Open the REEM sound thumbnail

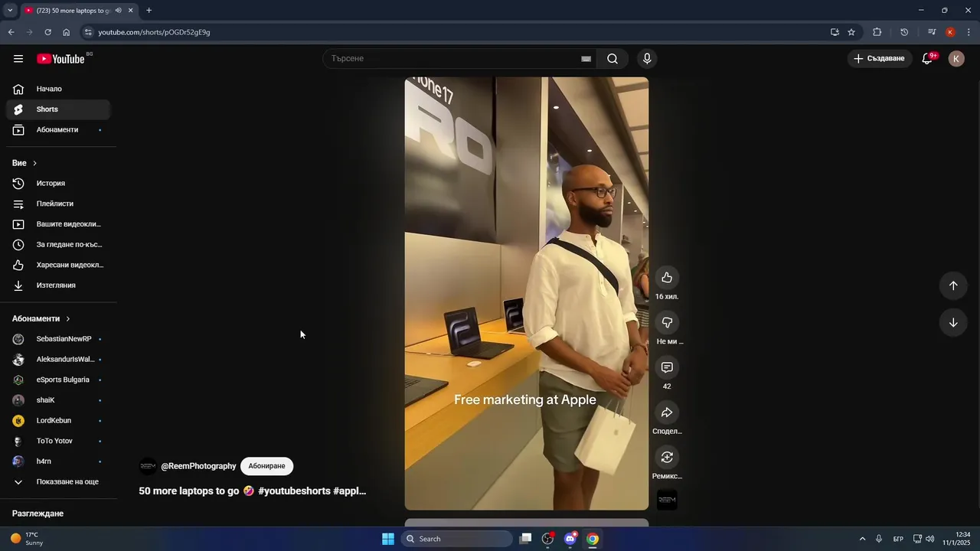click(667, 500)
